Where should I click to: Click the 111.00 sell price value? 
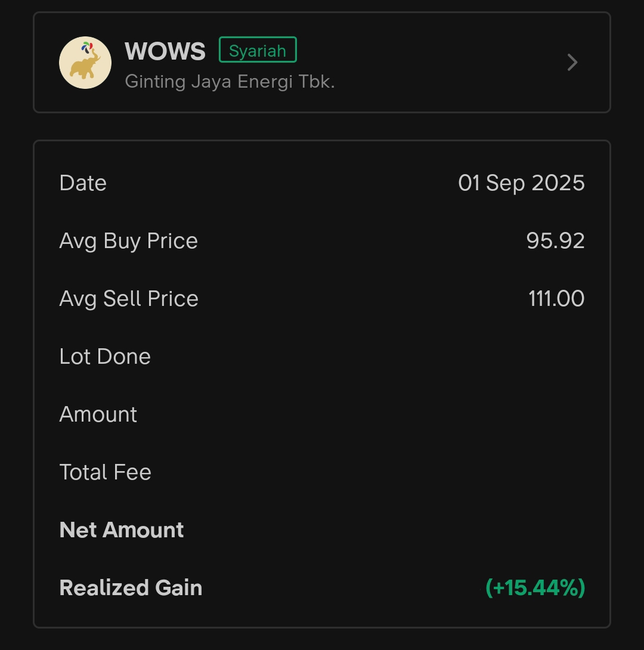(556, 299)
